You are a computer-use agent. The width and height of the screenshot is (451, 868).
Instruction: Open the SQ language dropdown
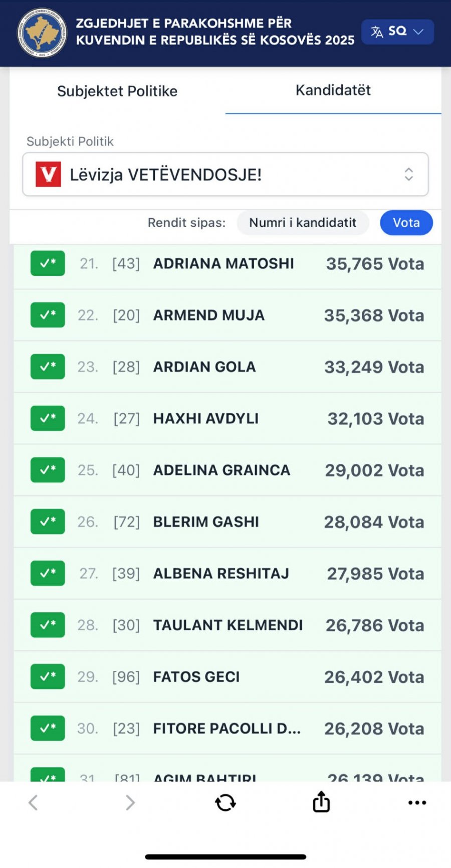pyautogui.click(x=398, y=32)
